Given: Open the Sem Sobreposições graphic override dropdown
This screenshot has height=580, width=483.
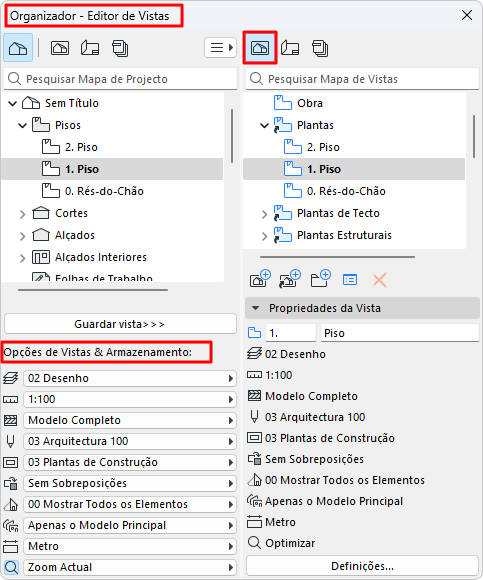Looking at the screenshot, I should tap(130, 483).
